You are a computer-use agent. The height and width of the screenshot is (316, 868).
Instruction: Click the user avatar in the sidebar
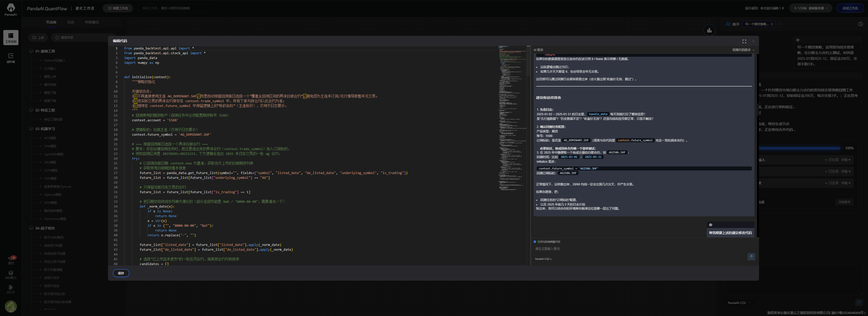pyautogui.click(x=11, y=306)
